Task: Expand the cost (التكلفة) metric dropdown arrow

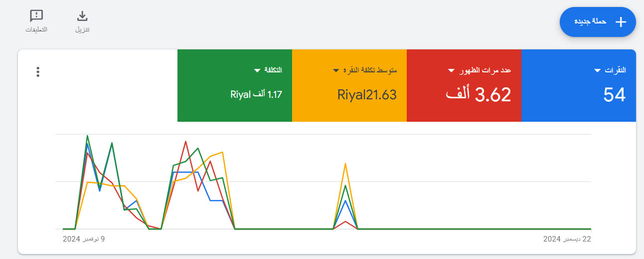Action: [x=257, y=70]
